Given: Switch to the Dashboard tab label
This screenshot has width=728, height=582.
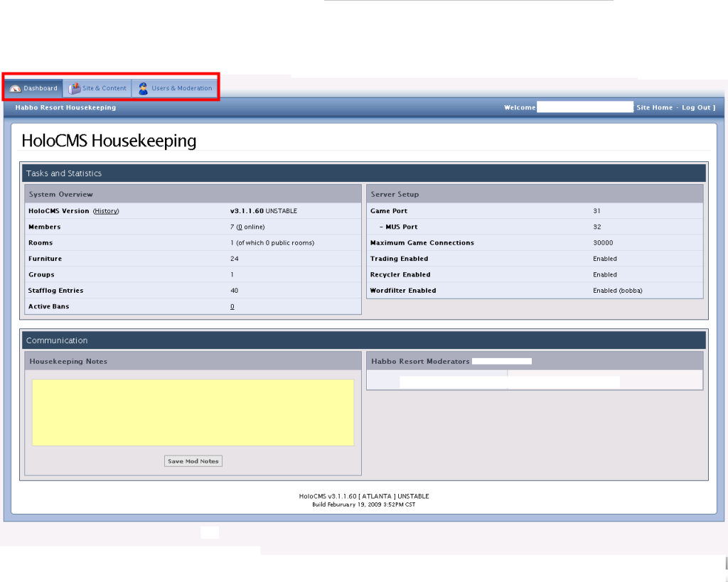Looking at the screenshot, I should pyautogui.click(x=41, y=88).
